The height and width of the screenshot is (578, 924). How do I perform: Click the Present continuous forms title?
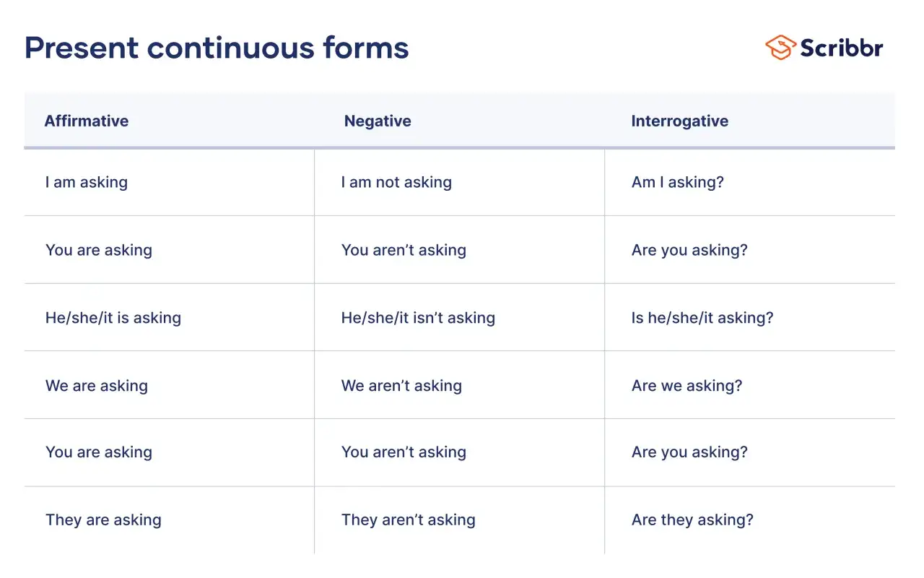tap(217, 48)
